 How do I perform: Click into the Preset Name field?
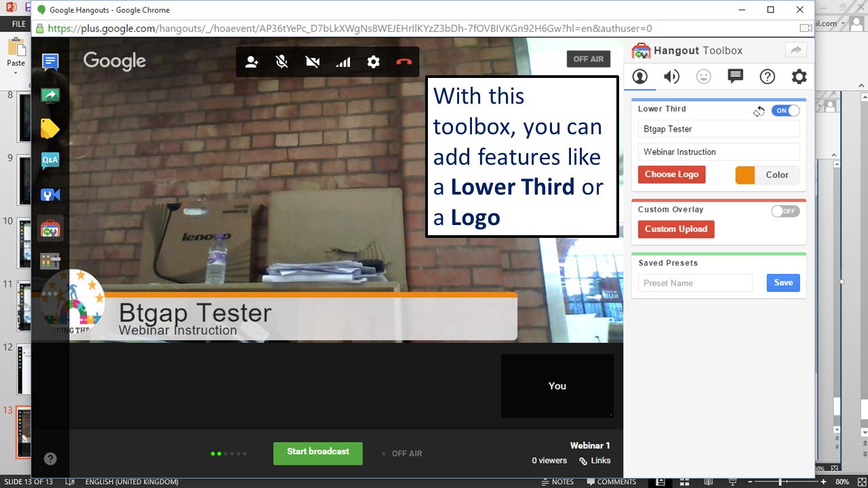[x=696, y=283]
